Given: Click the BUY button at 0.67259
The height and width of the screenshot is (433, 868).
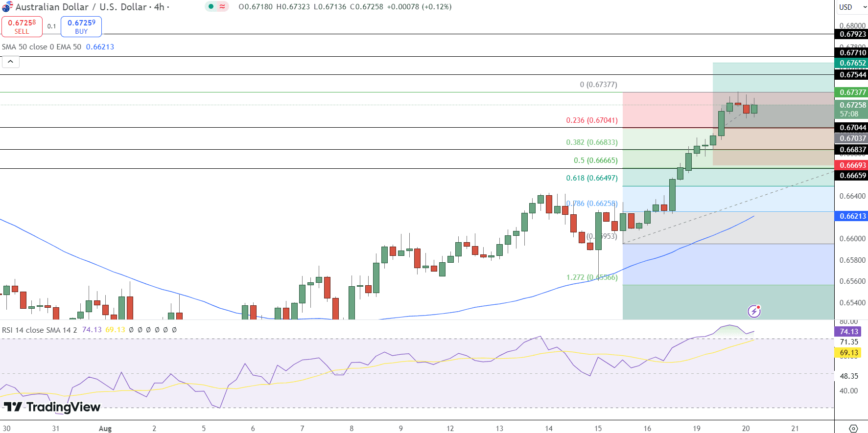Looking at the screenshot, I should pyautogui.click(x=81, y=26).
